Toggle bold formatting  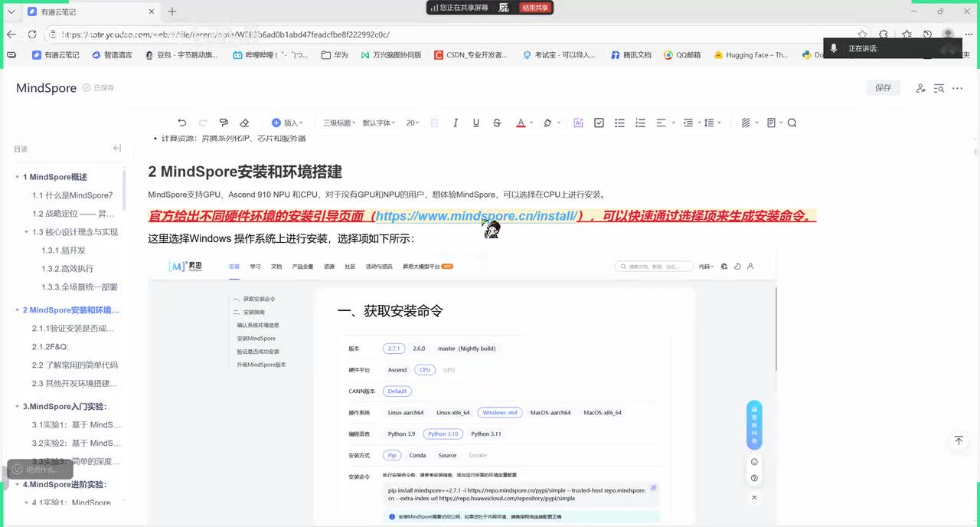point(435,123)
